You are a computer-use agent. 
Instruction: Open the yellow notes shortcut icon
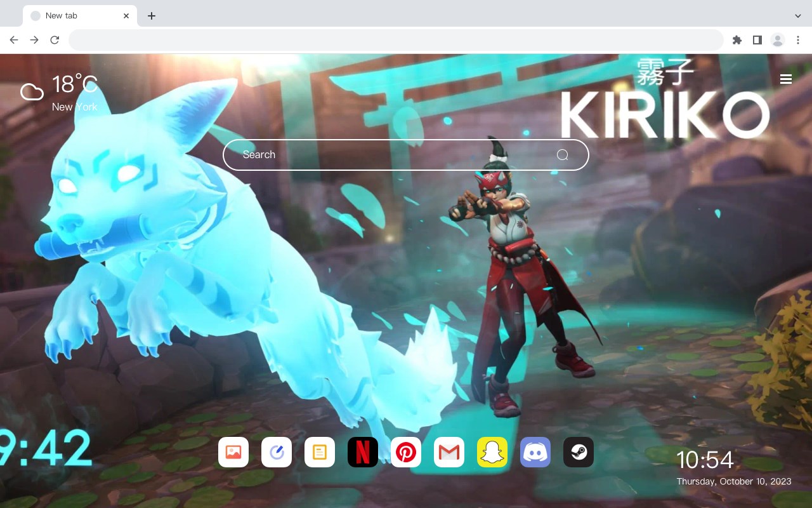click(320, 452)
